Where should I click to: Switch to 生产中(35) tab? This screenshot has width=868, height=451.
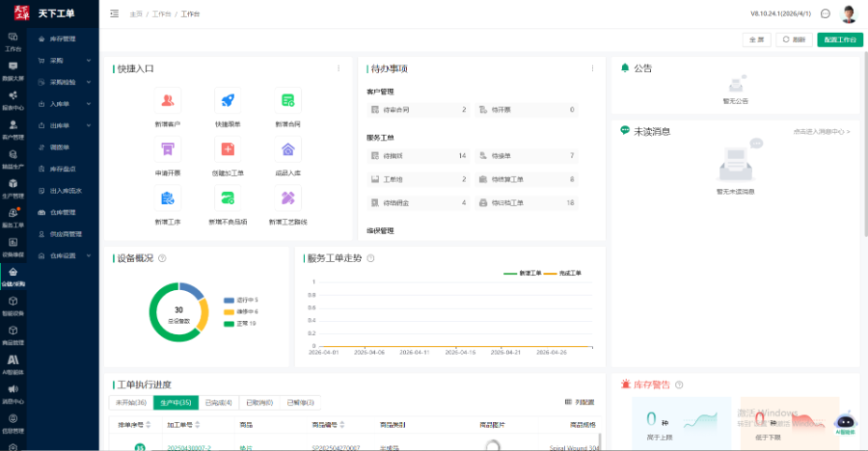(x=176, y=402)
